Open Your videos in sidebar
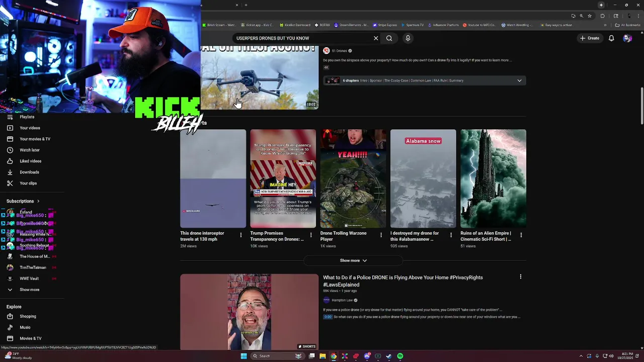644x362 pixels. (x=30, y=128)
